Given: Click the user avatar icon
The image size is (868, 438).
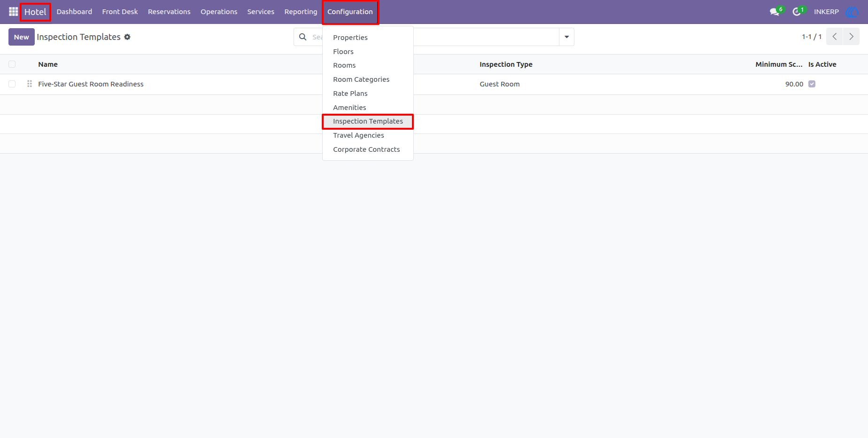Looking at the screenshot, I should [852, 12].
